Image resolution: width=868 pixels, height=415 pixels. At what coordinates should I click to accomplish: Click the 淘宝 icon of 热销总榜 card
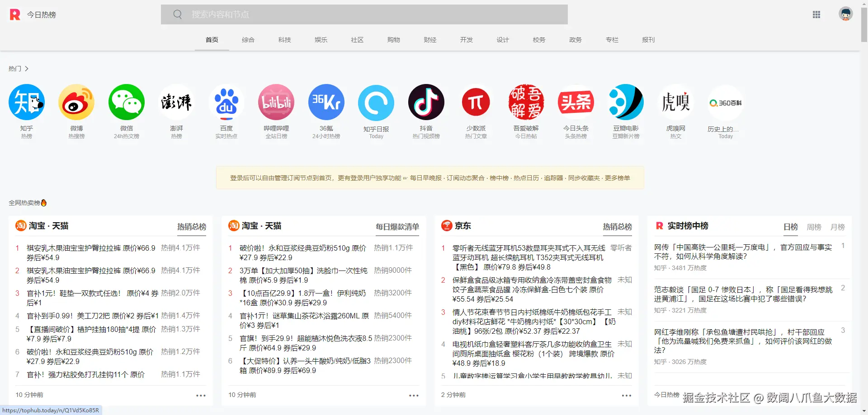click(x=21, y=226)
